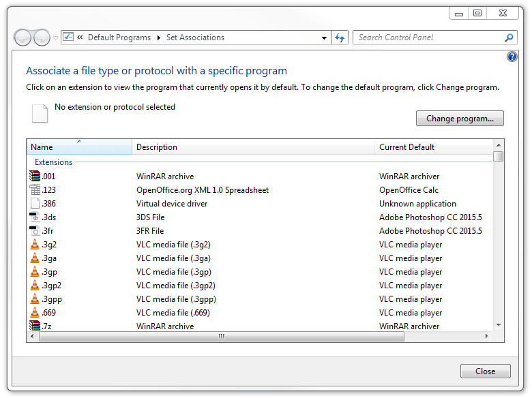Viewport: 532px width, 398px height.
Task: Sort by the Current Default column header
Action: 434,147
